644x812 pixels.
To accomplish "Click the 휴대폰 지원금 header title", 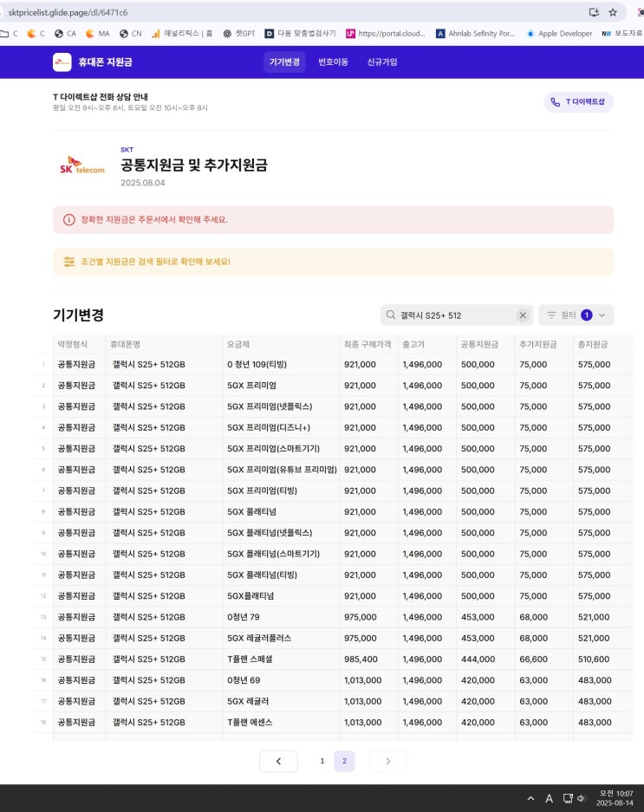I will coord(105,62).
